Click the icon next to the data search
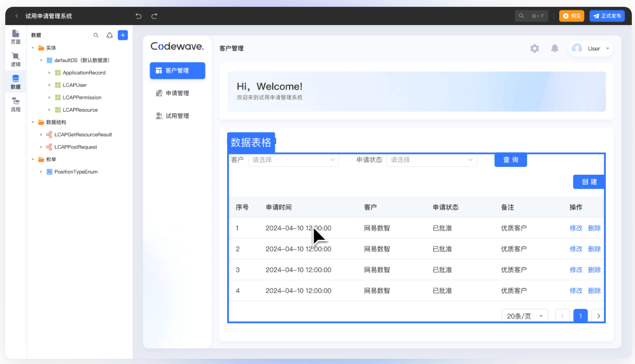Screen dimensions: 635x364 point(110,35)
